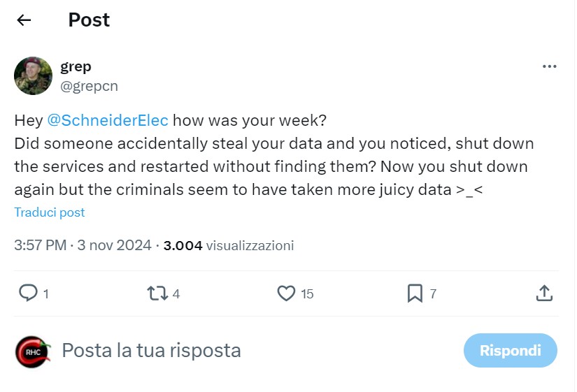This screenshot has height=392, width=577.
Task: Open the share options icon
Action: pyautogui.click(x=544, y=293)
